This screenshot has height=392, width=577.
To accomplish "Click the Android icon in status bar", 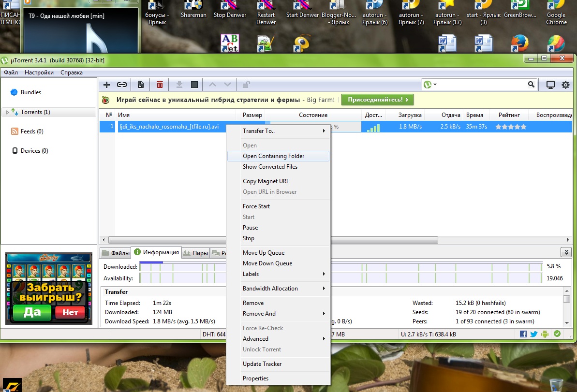I will pyautogui.click(x=546, y=334).
